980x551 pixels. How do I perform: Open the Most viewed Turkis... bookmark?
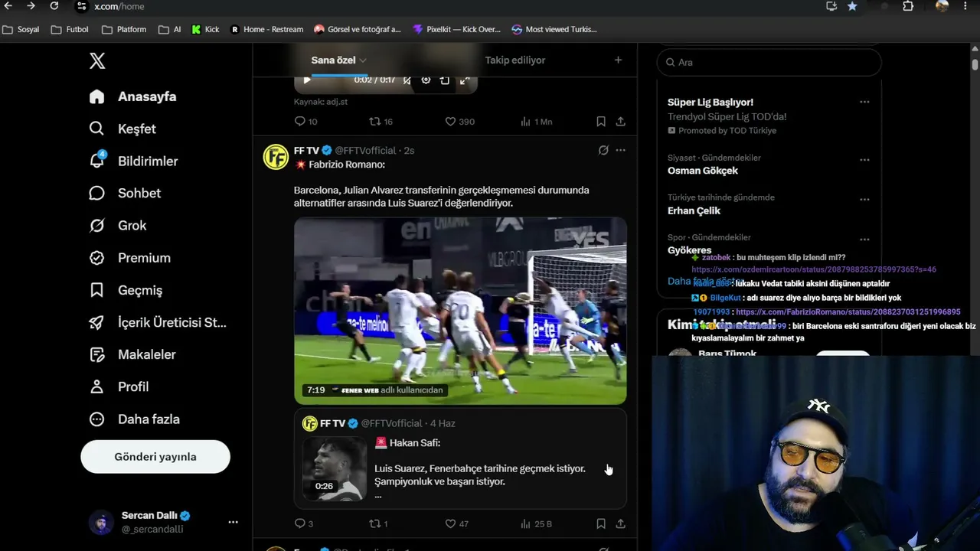pos(554,29)
